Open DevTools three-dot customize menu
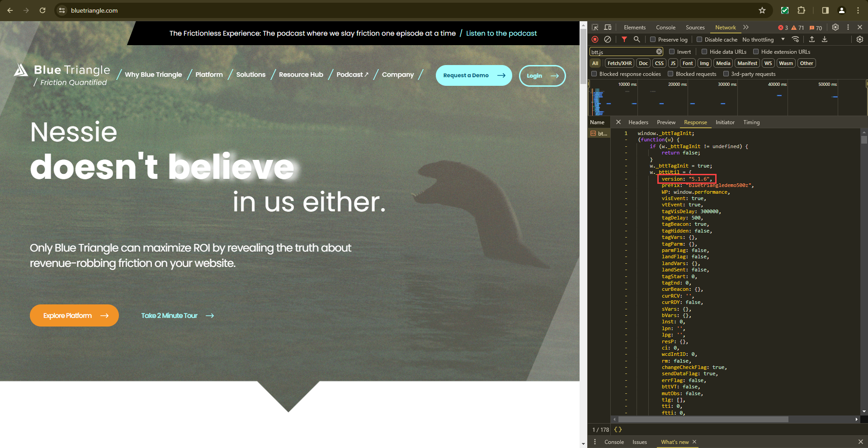 [x=848, y=28]
